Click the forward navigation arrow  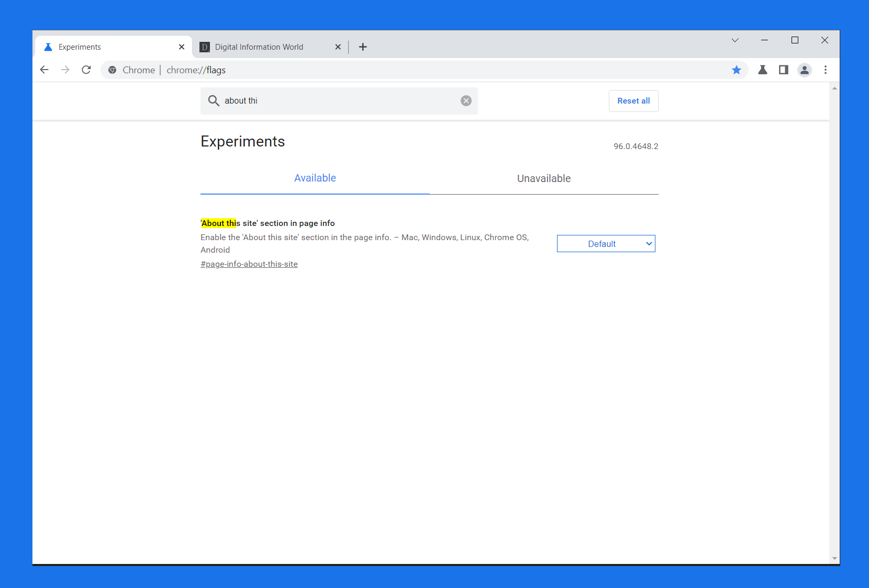[x=65, y=70]
